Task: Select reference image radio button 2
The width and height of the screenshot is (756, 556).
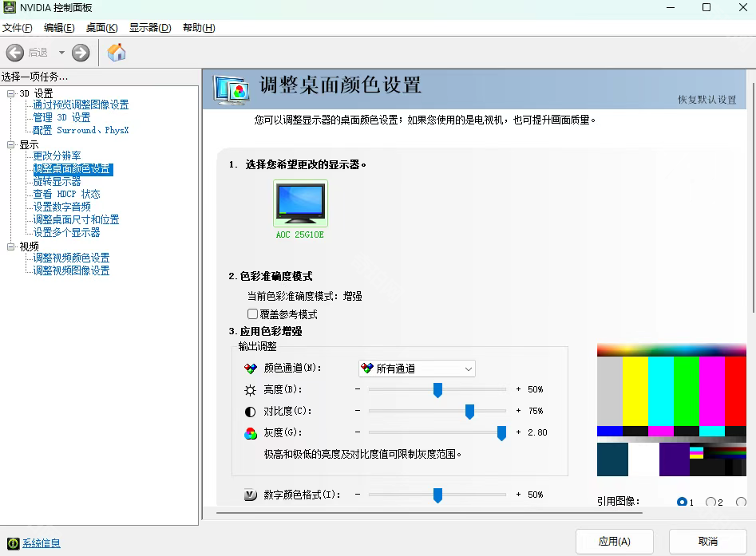Action: click(710, 502)
